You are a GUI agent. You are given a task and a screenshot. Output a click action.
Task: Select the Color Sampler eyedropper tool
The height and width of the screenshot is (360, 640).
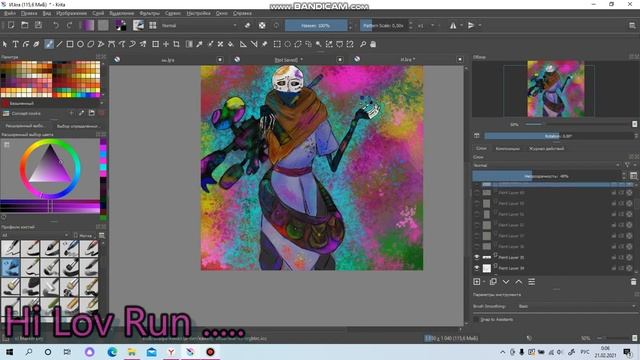[x=200, y=44]
